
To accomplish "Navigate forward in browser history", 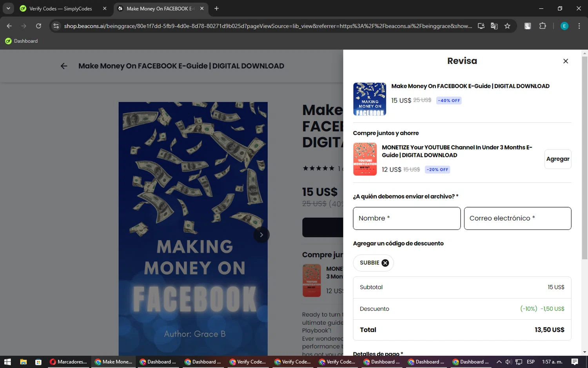I will 24,26.
